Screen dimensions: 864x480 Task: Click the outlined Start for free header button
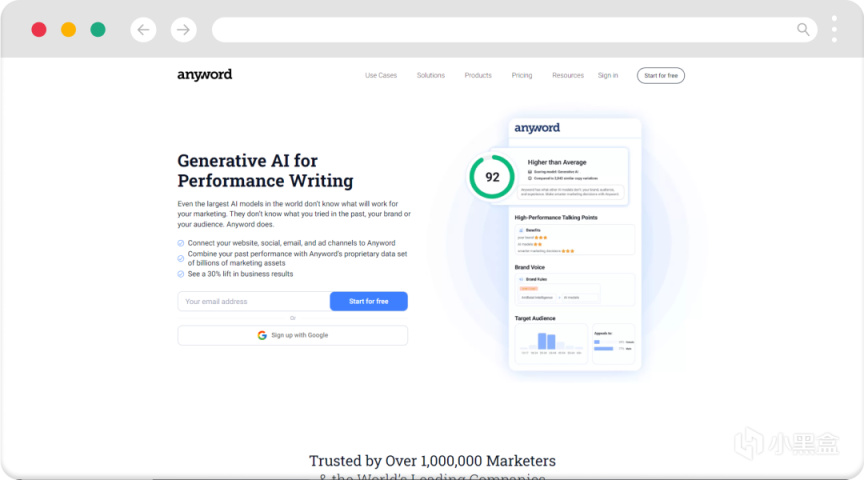[661, 75]
